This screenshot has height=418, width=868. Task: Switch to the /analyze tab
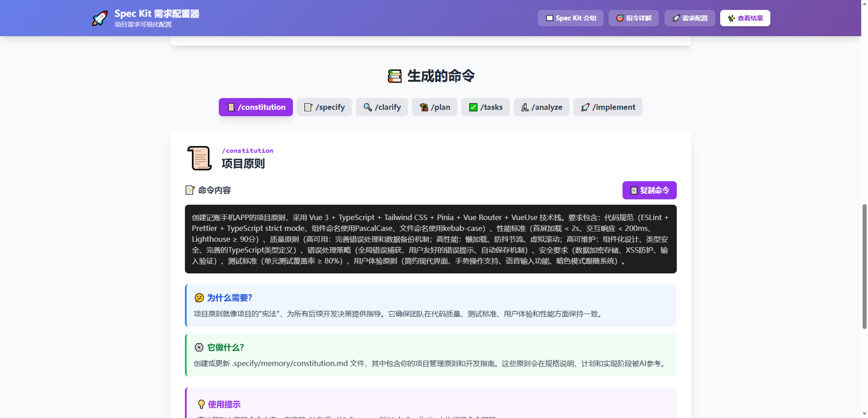coord(542,107)
